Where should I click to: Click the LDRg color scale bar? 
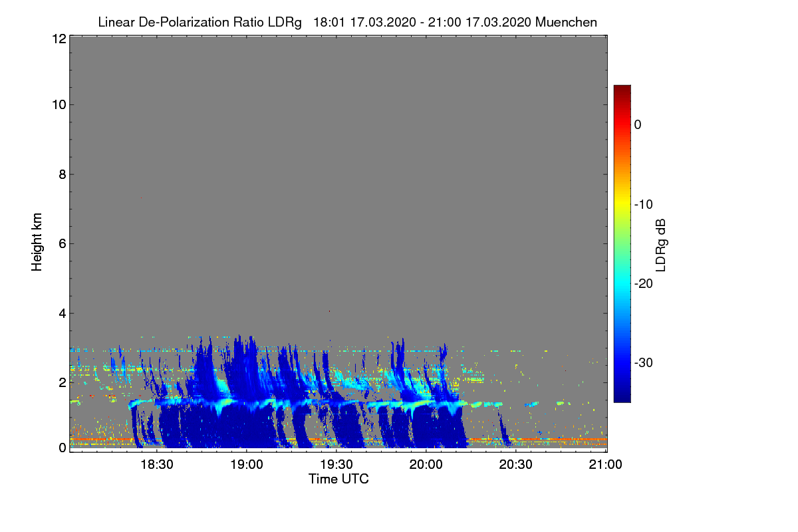[622, 243]
